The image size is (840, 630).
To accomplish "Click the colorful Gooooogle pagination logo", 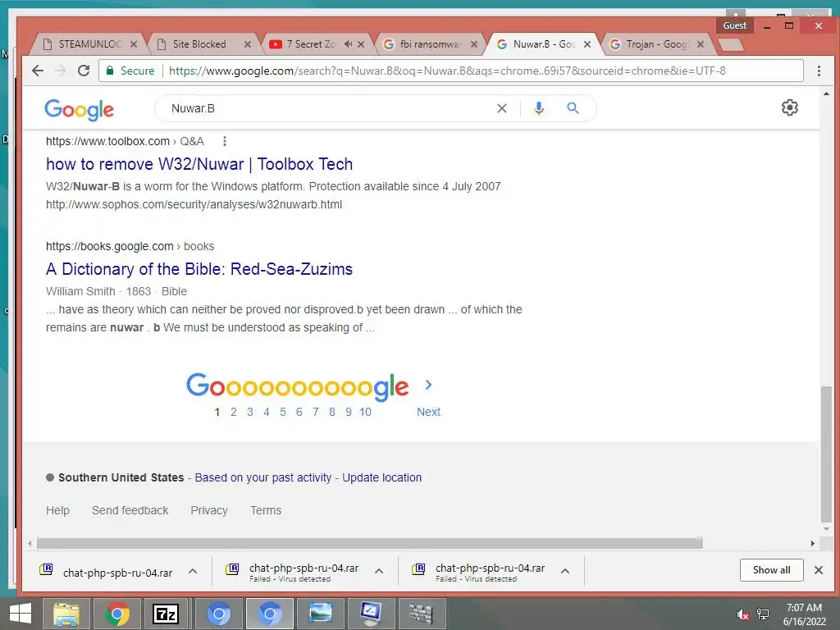I will click(x=297, y=387).
